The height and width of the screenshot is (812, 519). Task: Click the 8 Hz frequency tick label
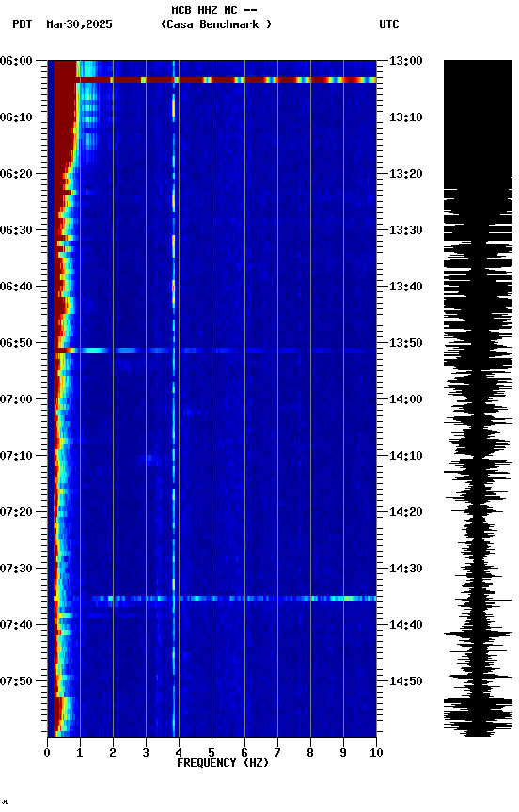[x=310, y=753]
